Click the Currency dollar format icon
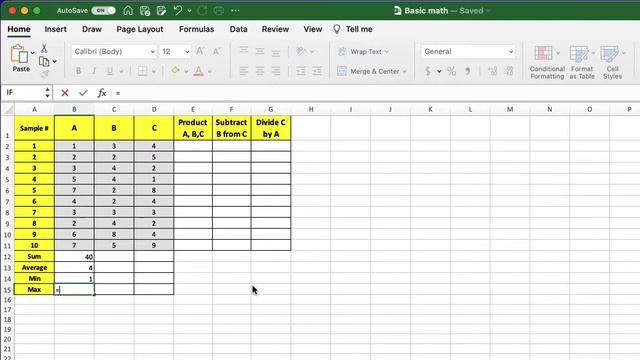The image size is (640, 360). tap(428, 71)
